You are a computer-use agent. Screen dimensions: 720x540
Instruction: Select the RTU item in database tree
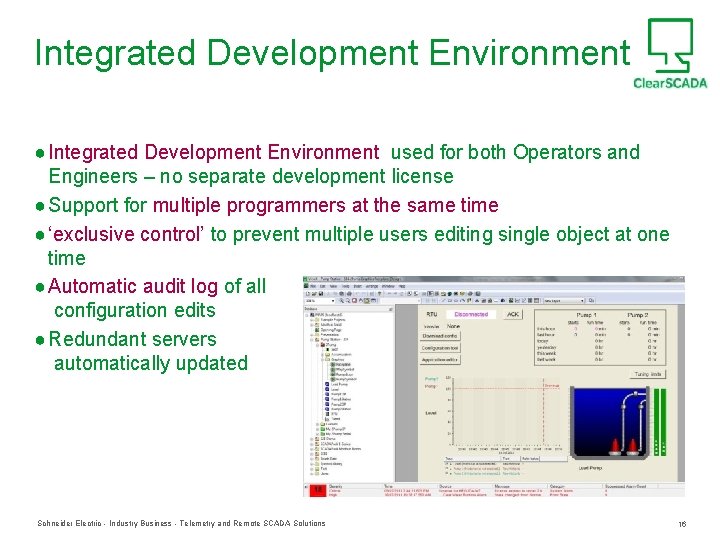tap(334, 414)
